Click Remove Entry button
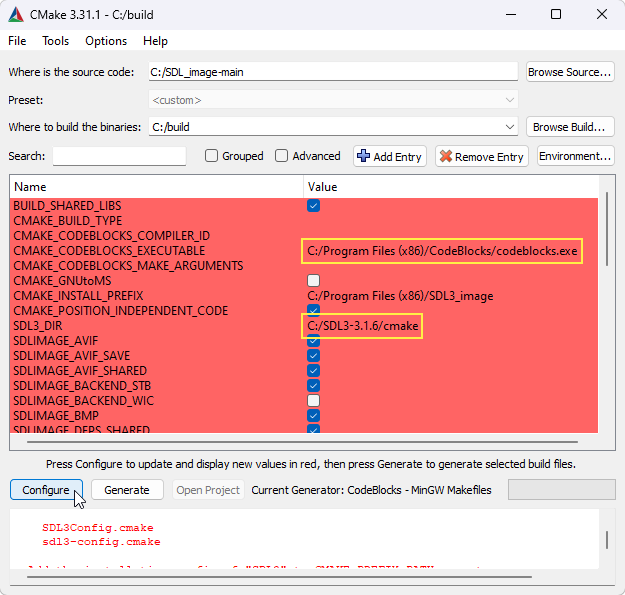Viewport: 625px width, 595px height. [482, 156]
